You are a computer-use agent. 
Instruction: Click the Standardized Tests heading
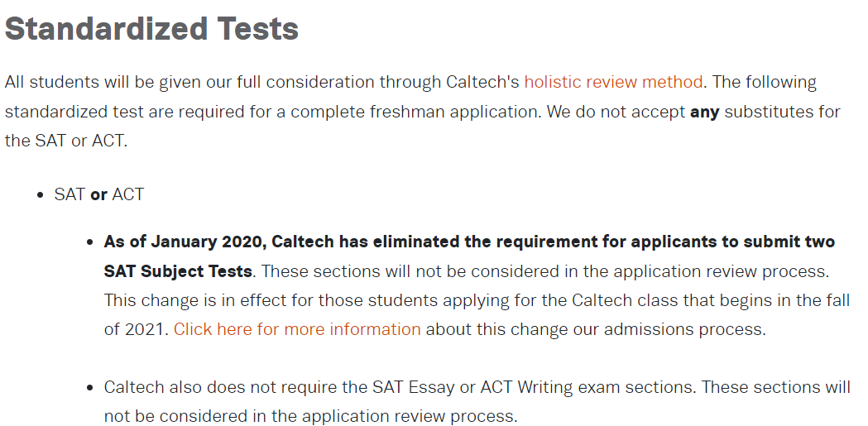coord(151,29)
